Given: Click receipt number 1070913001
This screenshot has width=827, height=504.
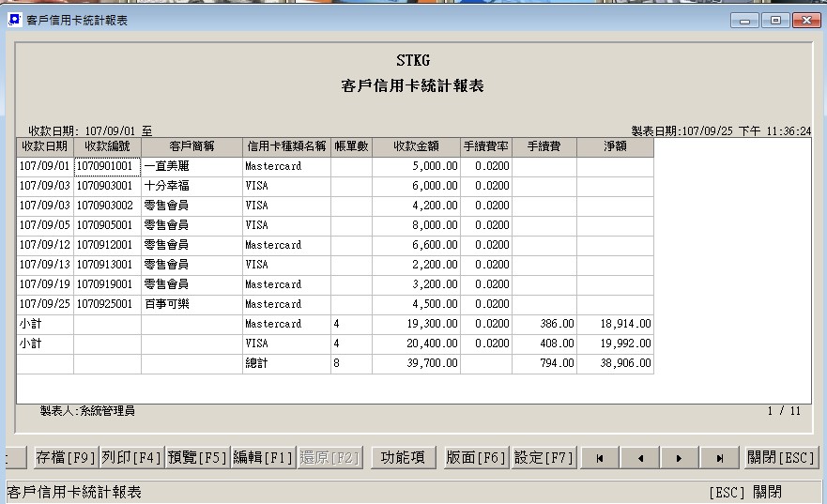Looking at the screenshot, I should click(x=107, y=265).
